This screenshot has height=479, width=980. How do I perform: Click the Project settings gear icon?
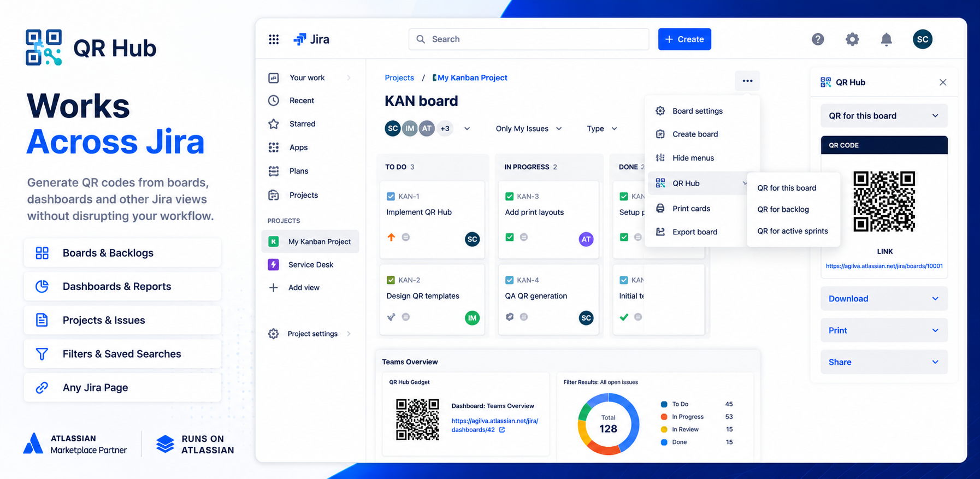point(274,334)
